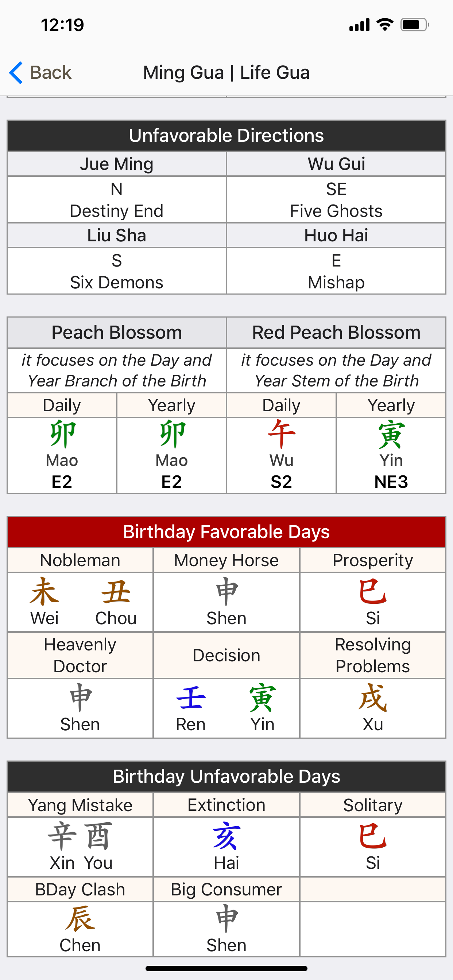Tap the Birthday Unfavorable Days header
453x980 pixels.
[x=226, y=777]
